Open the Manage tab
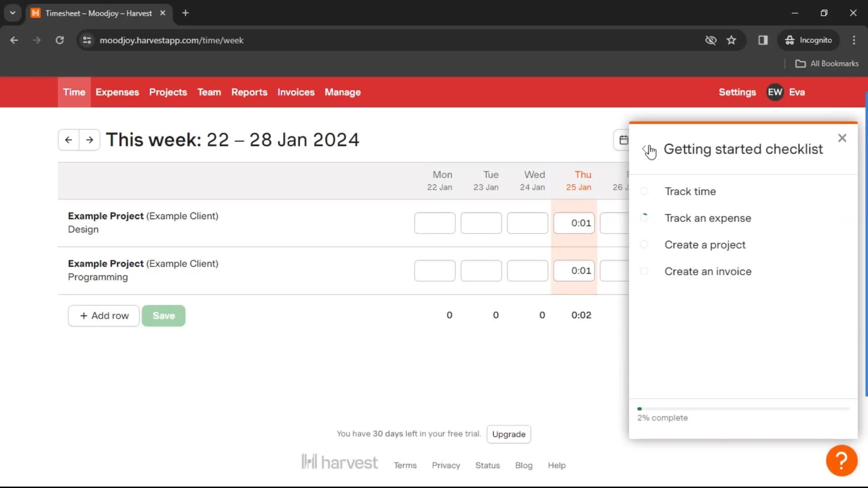868x488 pixels. [343, 92]
